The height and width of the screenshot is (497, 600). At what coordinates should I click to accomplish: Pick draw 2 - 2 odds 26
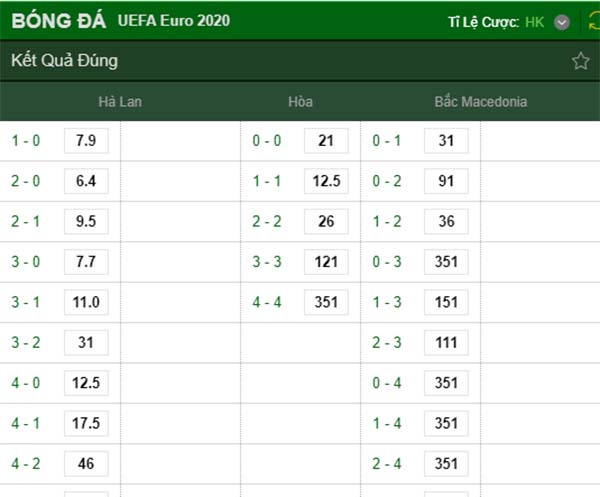click(x=326, y=222)
